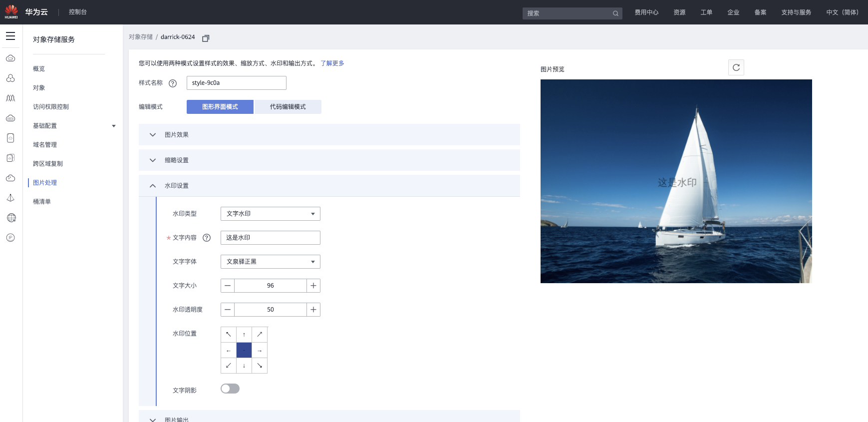The image size is (868, 422).
Task: Click the help icon beside 样式名称
Action: click(173, 83)
